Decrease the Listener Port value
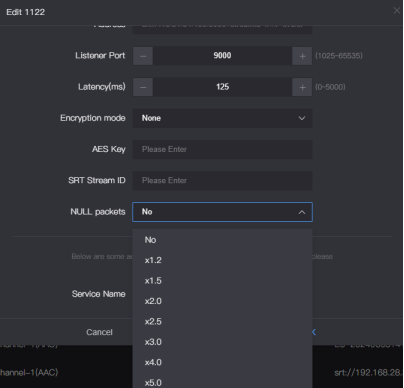The image size is (404, 388). 143,56
